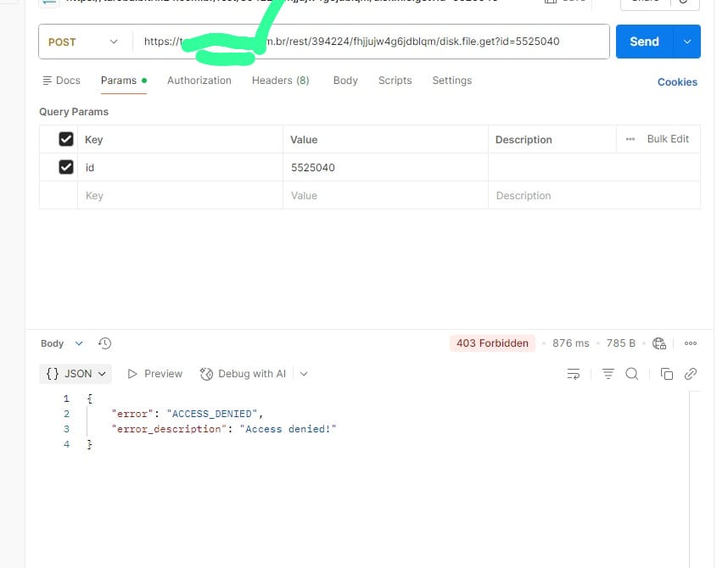Viewport: 728px width, 568px height.
Task: Open the Cookies link
Action: [677, 82]
